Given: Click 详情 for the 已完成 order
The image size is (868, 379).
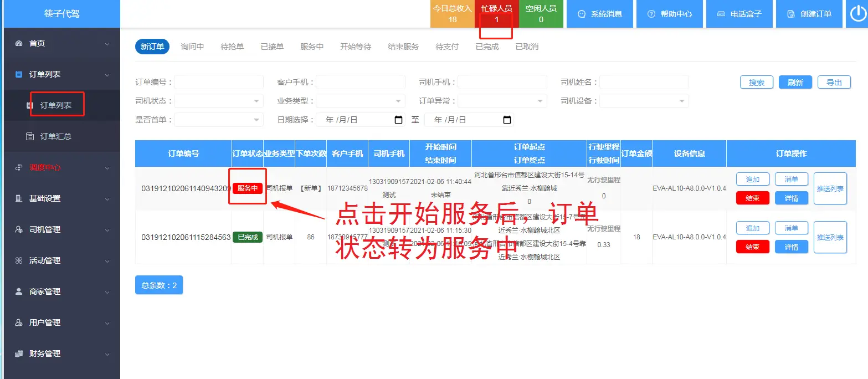Looking at the screenshot, I should [792, 247].
